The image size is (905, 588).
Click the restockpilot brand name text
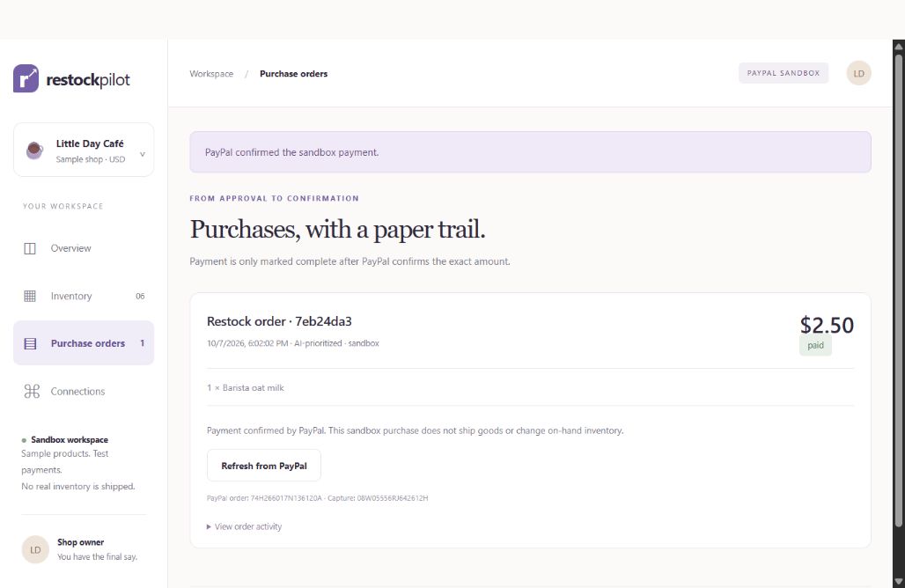pyautogui.click(x=88, y=79)
